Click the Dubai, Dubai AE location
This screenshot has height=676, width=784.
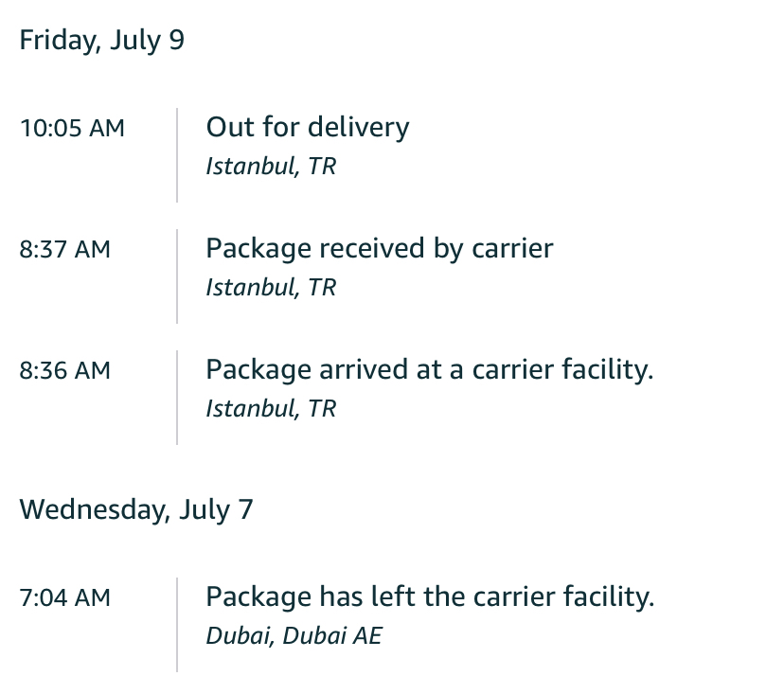294,635
